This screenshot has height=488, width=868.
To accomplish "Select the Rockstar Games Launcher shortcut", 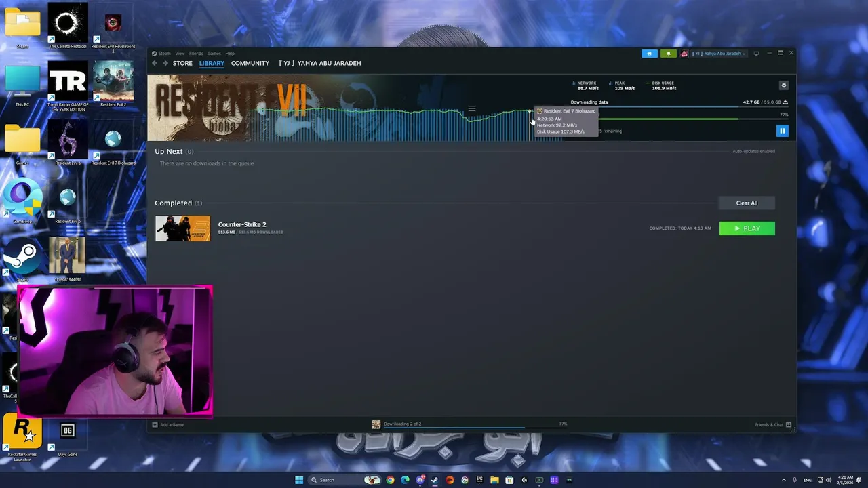I will click(x=22, y=439).
